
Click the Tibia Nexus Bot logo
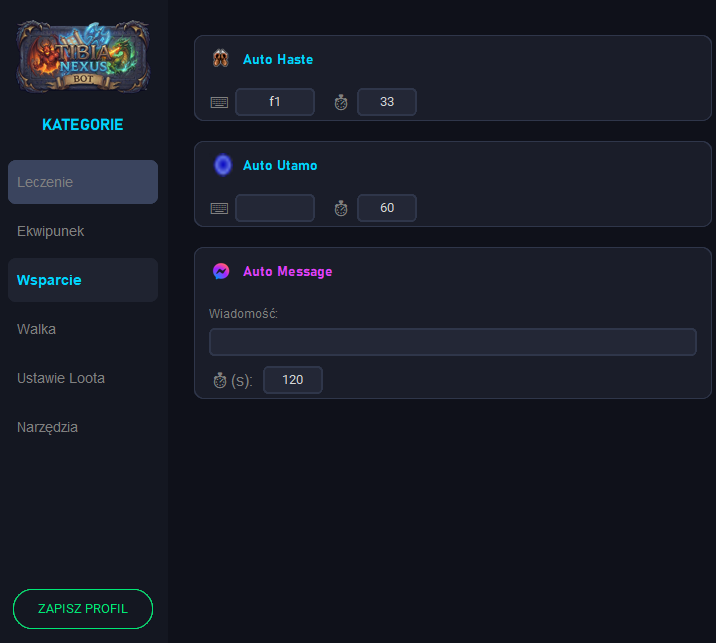pyautogui.click(x=83, y=57)
